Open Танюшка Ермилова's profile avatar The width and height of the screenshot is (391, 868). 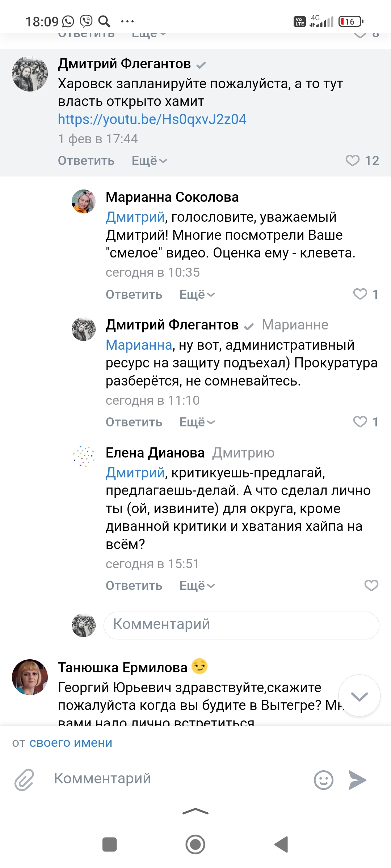pos(30,677)
